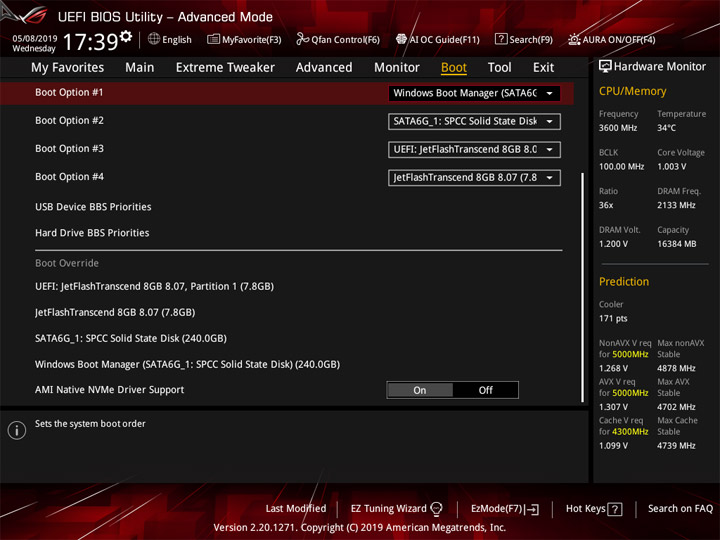Image resolution: width=720 pixels, height=540 pixels.
Task: Open Boot Option #3 dropdown
Action: (474, 149)
